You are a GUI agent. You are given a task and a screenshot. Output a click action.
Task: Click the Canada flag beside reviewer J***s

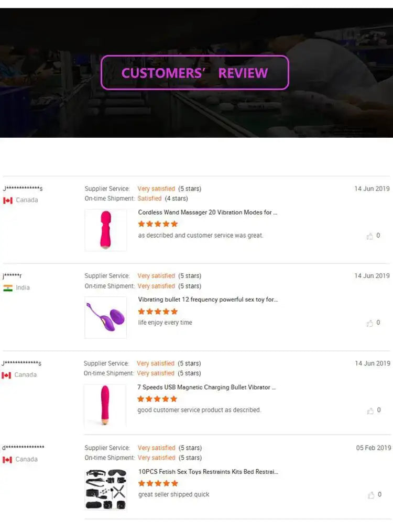[8, 199]
